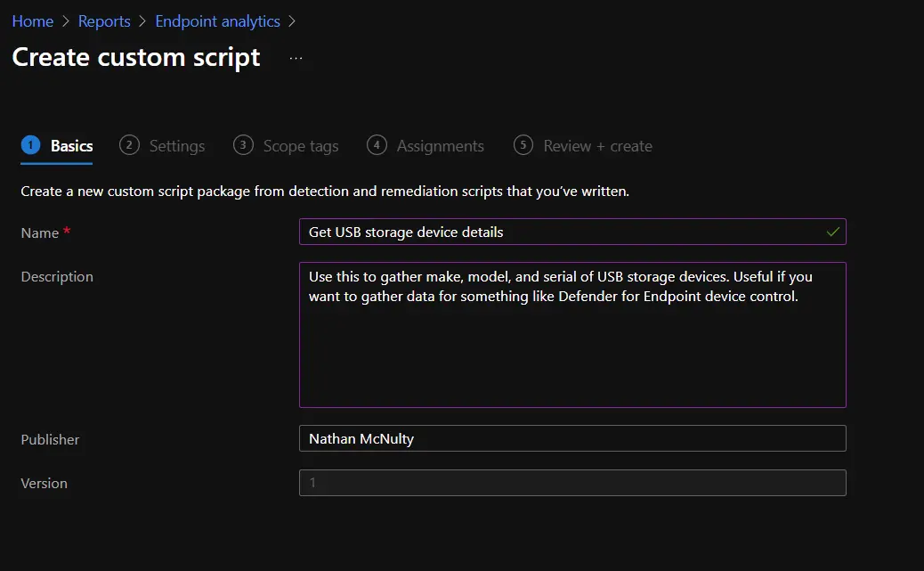The height and width of the screenshot is (571, 924).
Task: Click the step 5 circle icon
Action: pyautogui.click(x=523, y=145)
